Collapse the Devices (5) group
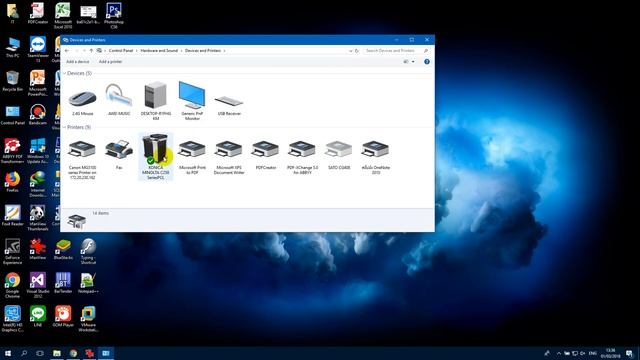The width and height of the screenshot is (640, 360). tap(64, 73)
